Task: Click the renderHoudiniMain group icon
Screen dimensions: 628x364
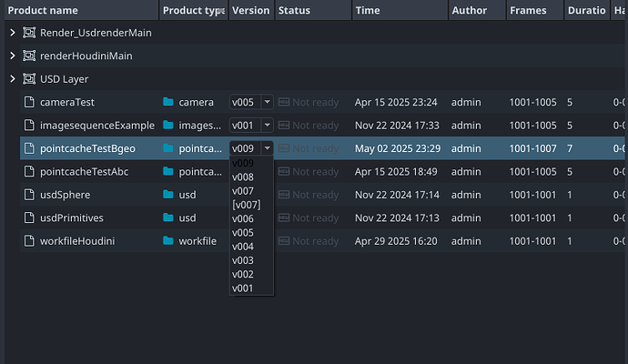Action: (29, 56)
